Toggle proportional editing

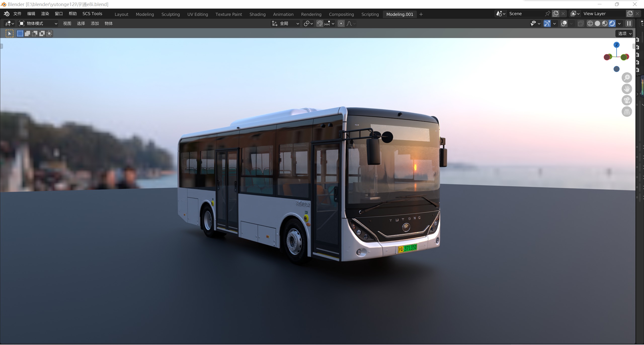(x=341, y=23)
